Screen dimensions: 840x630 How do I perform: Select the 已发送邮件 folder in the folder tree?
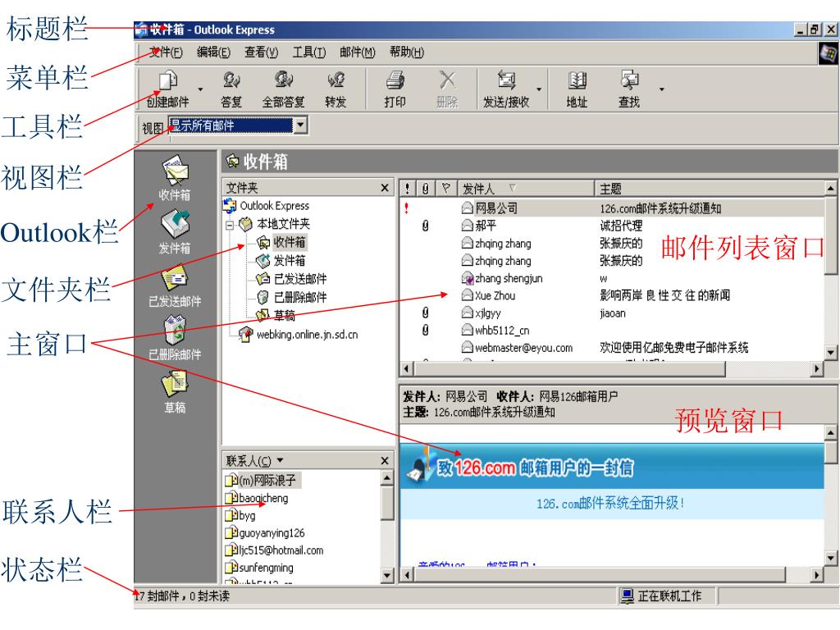pyautogui.click(x=292, y=279)
